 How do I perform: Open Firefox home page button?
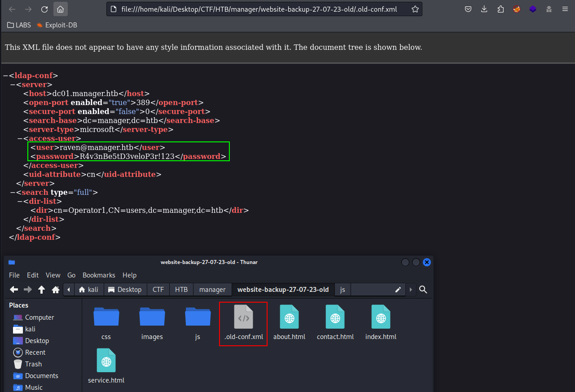coord(60,9)
